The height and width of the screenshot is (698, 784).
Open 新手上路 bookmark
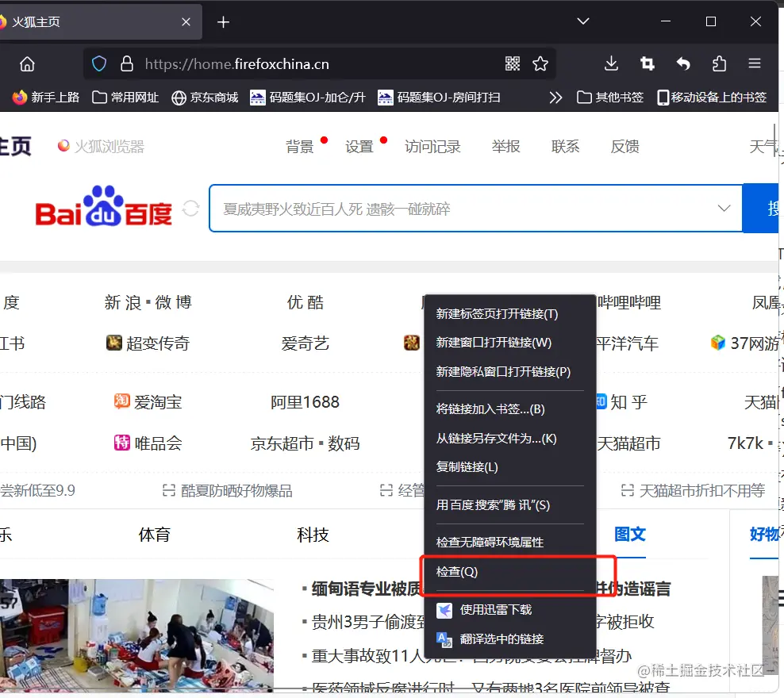click(x=45, y=98)
